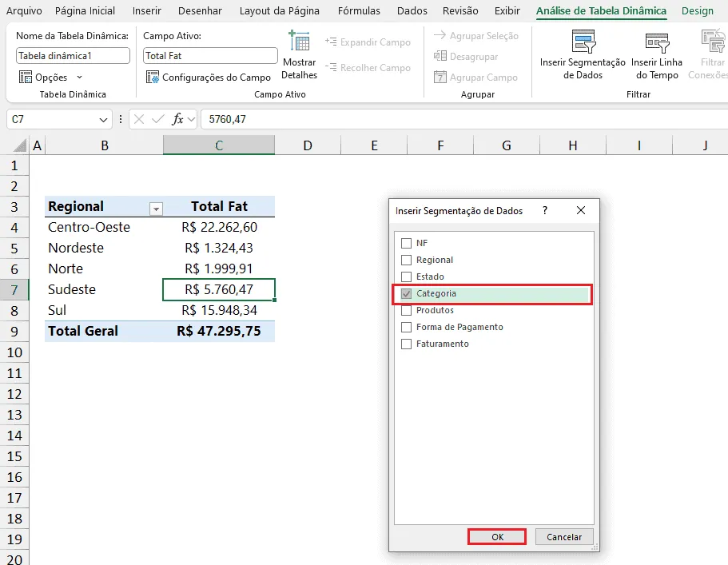
Task: Click the help question mark in dialog
Action: [x=545, y=211]
